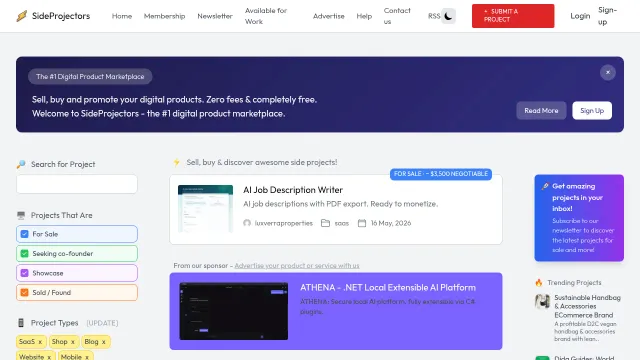Click the Login link
The width and height of the screenshot is (640, 360).
(x=580, y=16)
